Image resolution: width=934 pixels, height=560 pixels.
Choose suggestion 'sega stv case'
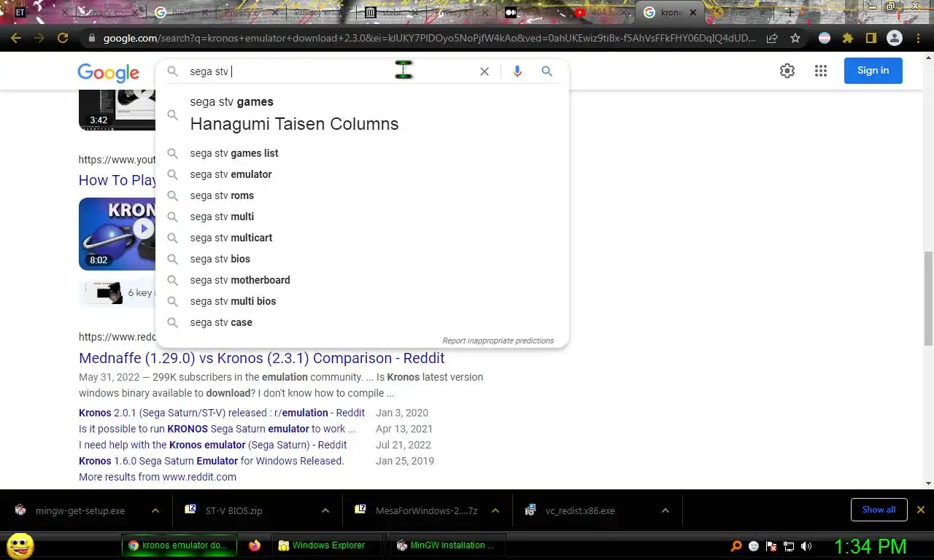362,322
